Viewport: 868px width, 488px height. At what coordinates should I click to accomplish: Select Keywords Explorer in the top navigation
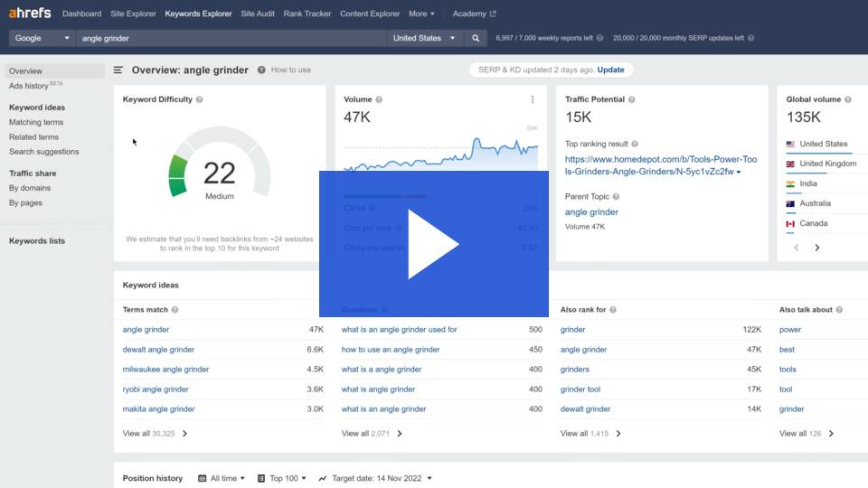click(198, 14)
